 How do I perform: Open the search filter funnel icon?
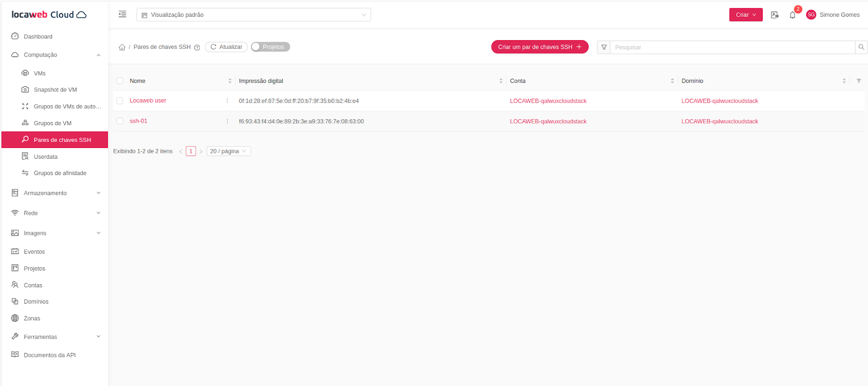[604, 47]
